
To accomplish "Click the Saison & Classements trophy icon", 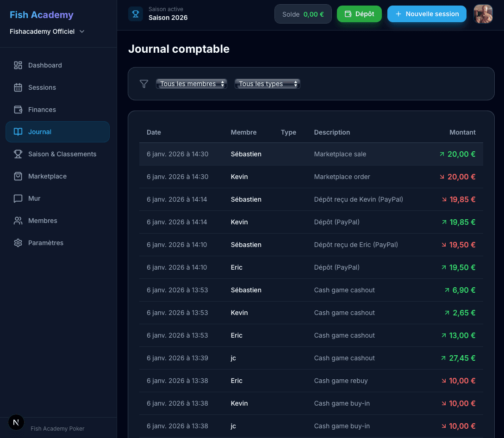I will click(18, 154).
